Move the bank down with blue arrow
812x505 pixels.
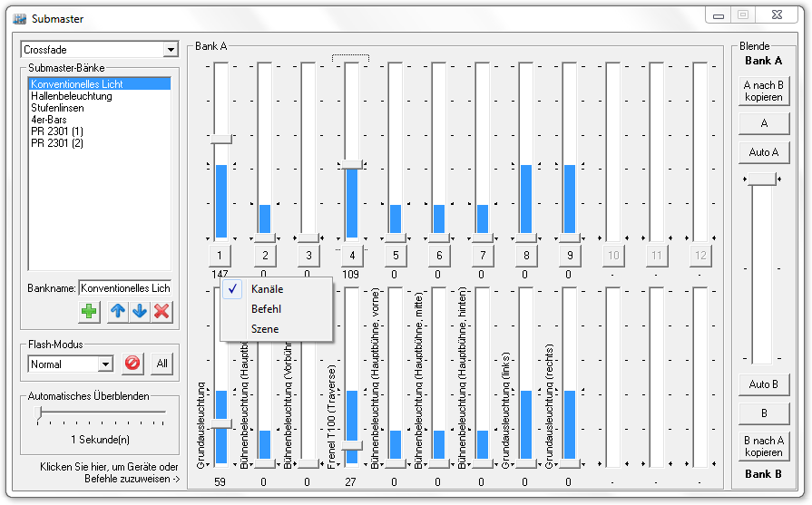click(x=139, y=312)
